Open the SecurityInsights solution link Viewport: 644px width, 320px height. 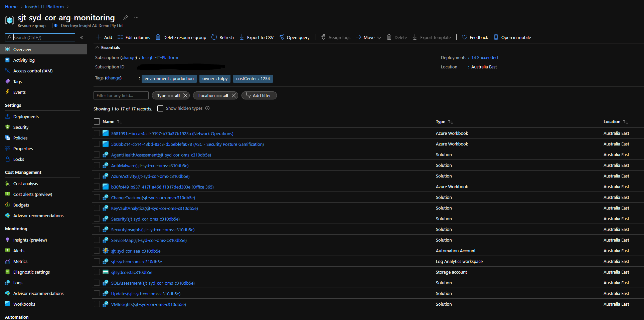[x=153, y=230]
